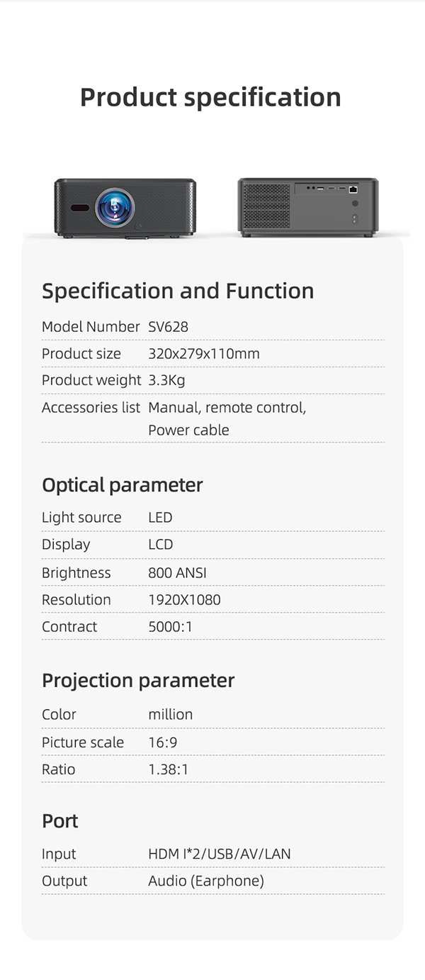
Task: Click the 3.3Kg product weight value
Action: coord(166,381)
